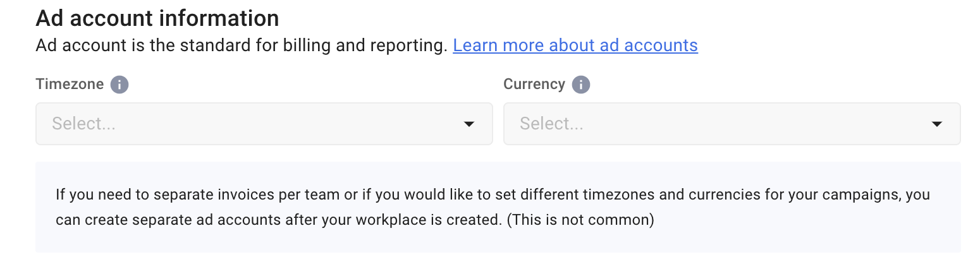Expand the Timezone dropdown arrow

coord(469,124)
